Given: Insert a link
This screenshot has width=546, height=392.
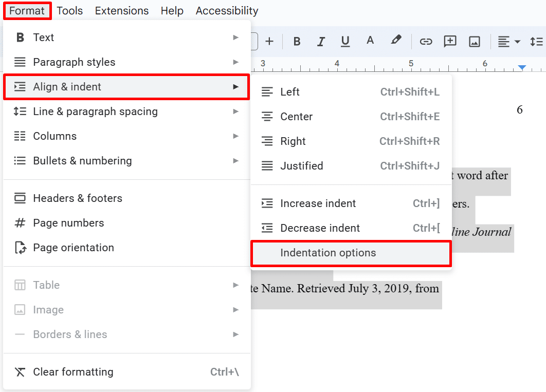Looking at the screenshot, I should point(426,41).
